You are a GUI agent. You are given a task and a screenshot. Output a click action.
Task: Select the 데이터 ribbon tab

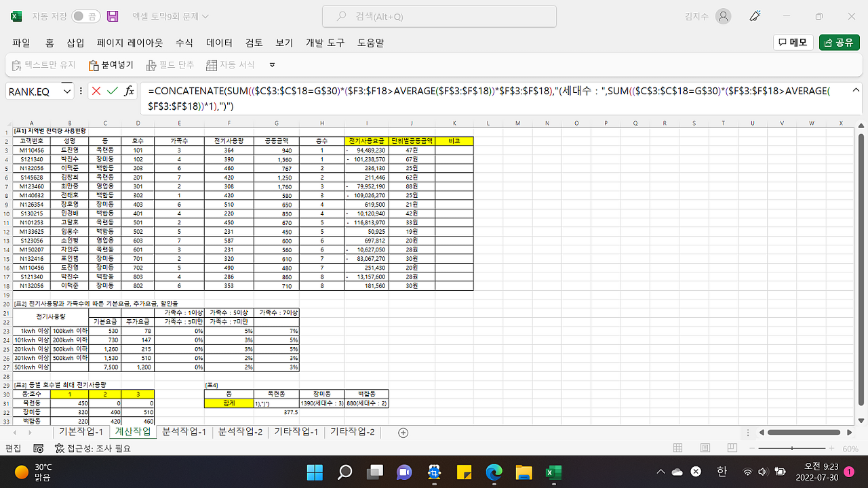click(x=219, y=43)
